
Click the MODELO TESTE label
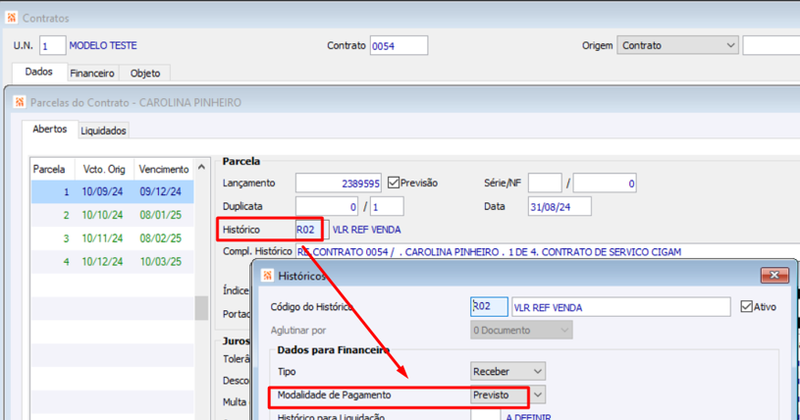point(103,45)
